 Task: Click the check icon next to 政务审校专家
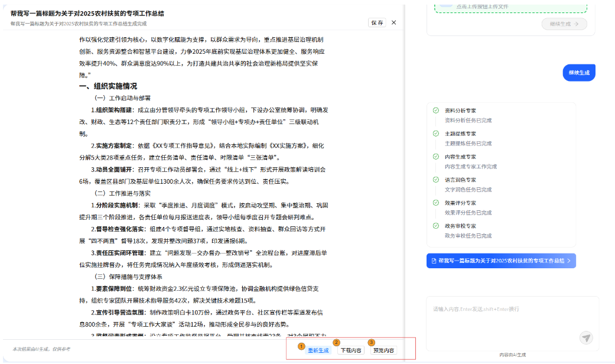436,226
